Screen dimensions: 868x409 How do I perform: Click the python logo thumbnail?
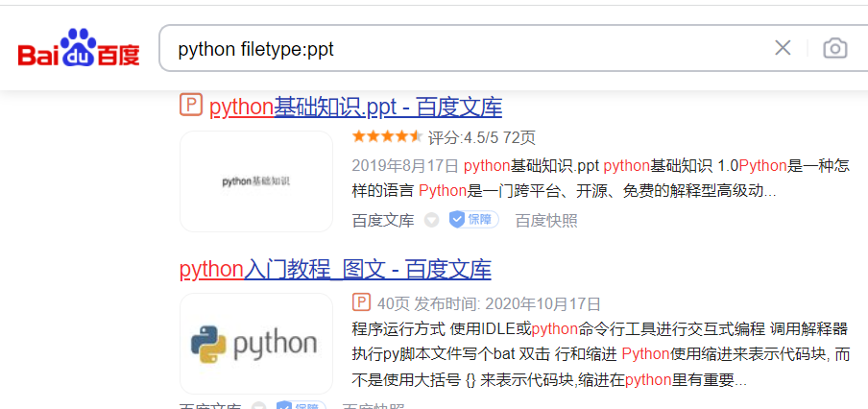[x=256, y=344]
